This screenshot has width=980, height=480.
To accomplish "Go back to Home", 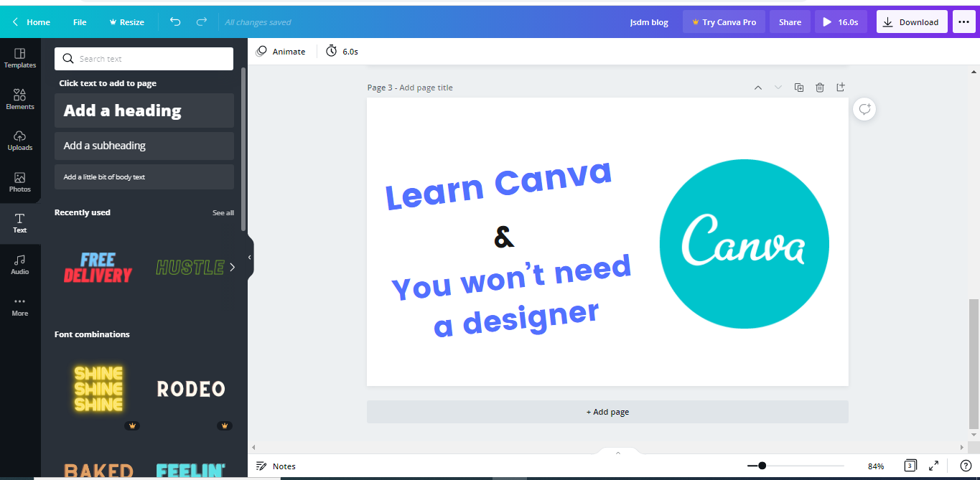I will point(31,22).
